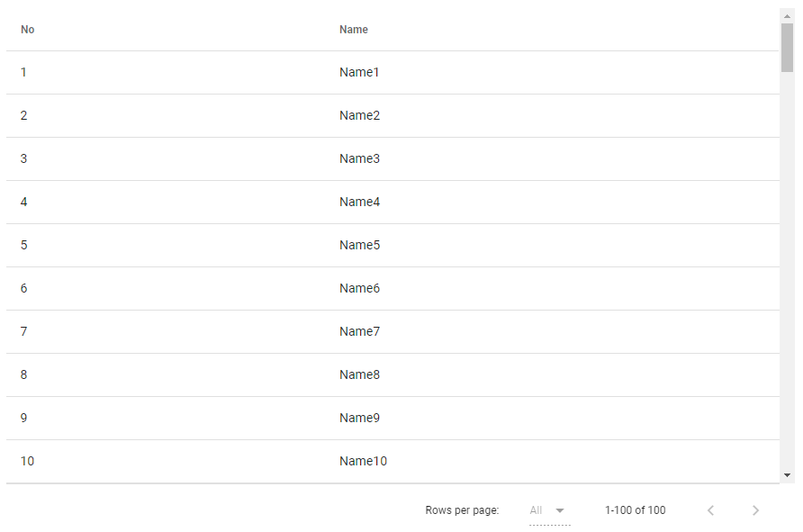Click the dropdown arrow beside All

[560, 510]
